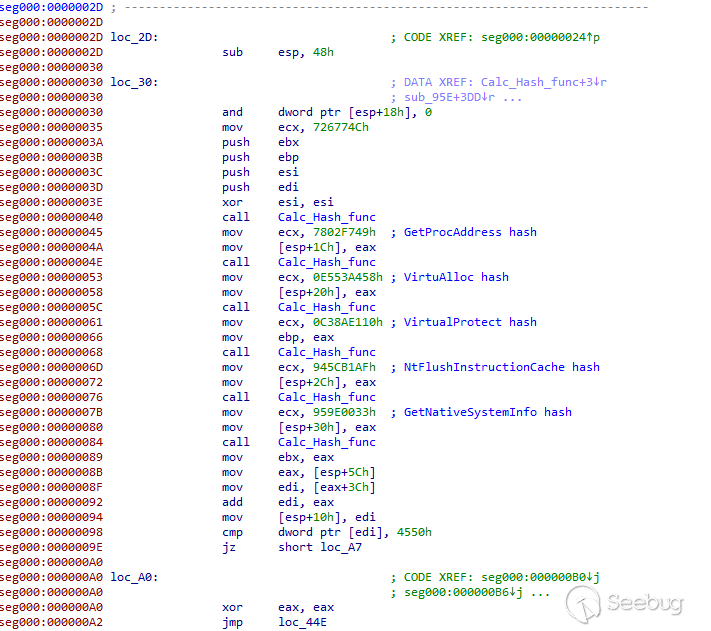Viewport: 711px width, 631px height.
Task: Click address seg000:00000053
Action: click(x=51, y=277)
